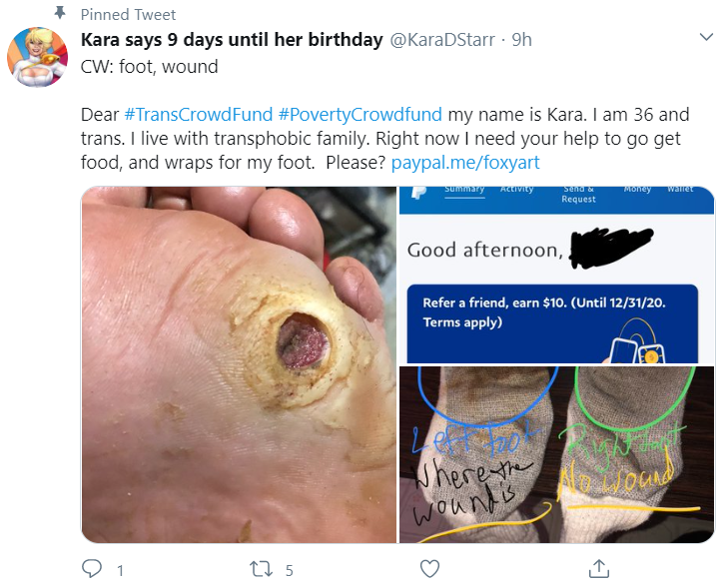This screenshot has height=585, width=728.
Task: Open Kara's profile avatar picture
Action: [x=38, y=57]
